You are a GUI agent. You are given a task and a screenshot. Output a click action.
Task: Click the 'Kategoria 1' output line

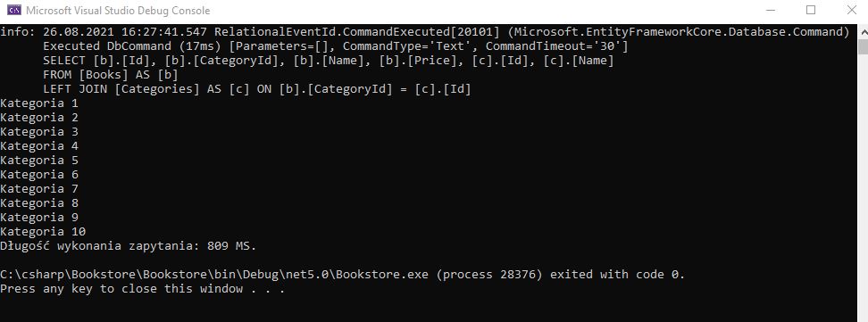39,103
